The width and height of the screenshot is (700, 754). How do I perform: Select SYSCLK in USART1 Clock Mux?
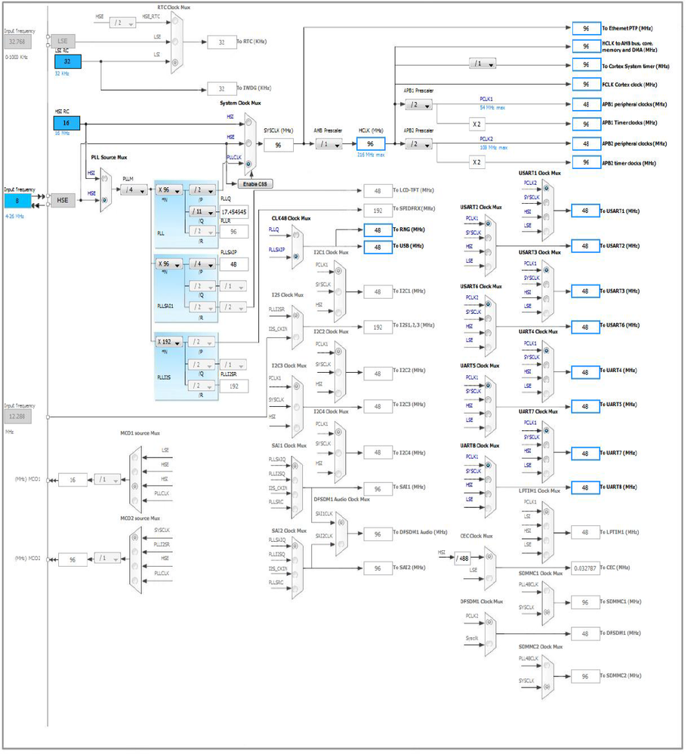(547, 202)
